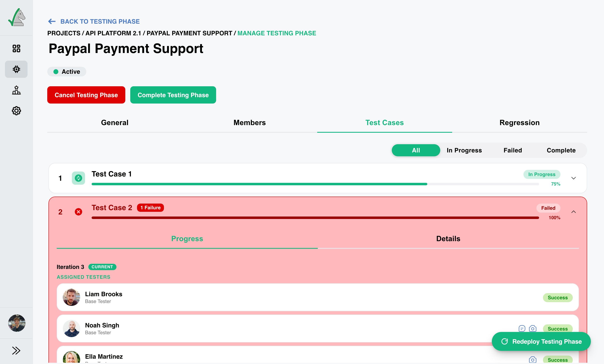This screenshot has width=604, height=364.
Task: Click Ella Martinez name
Action: [104, 357]
